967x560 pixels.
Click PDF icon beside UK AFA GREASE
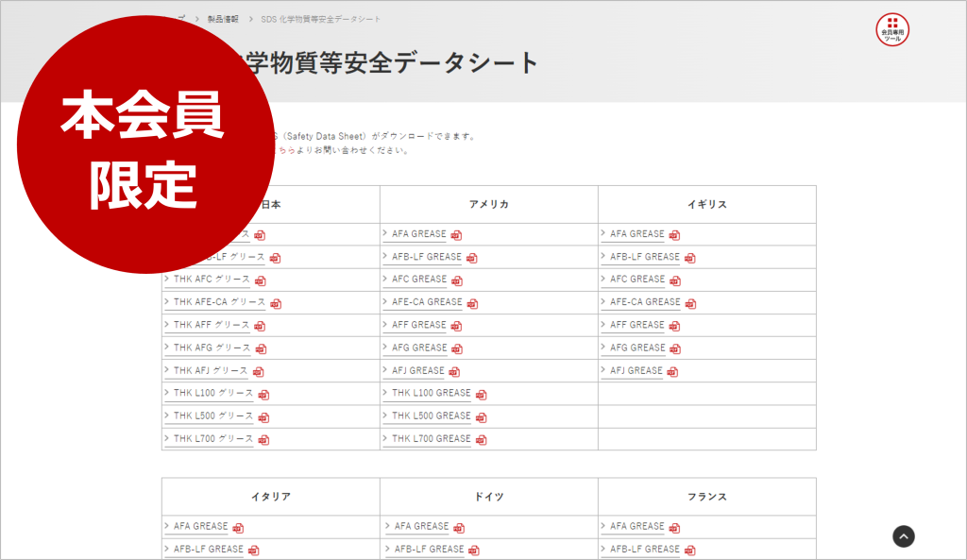click(674, 235)
